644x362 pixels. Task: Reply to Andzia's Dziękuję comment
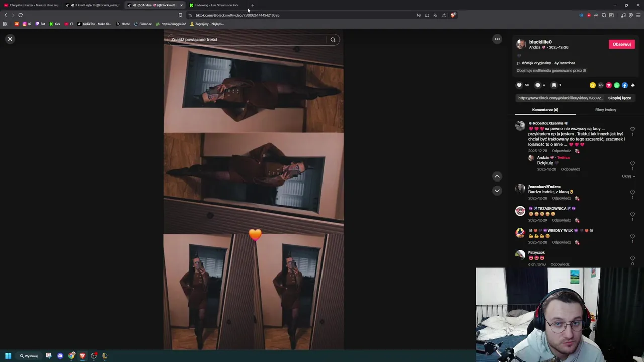[x=571, y=169]
